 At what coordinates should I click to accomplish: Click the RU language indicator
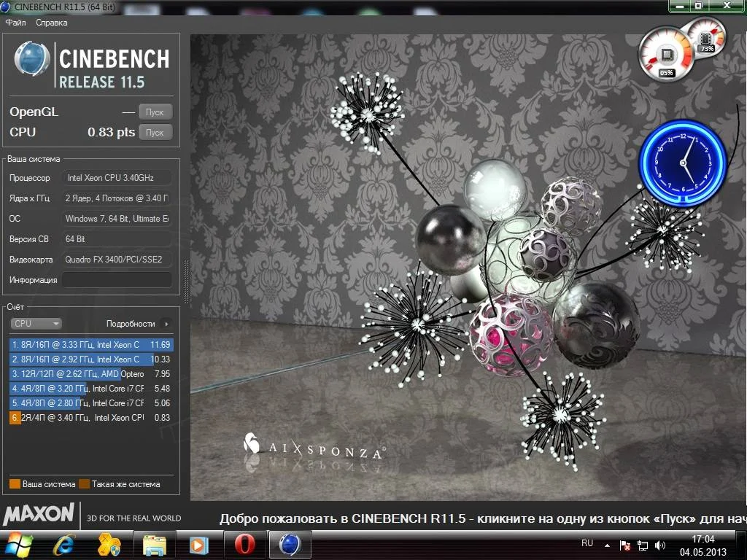click(x=587, y=542)
